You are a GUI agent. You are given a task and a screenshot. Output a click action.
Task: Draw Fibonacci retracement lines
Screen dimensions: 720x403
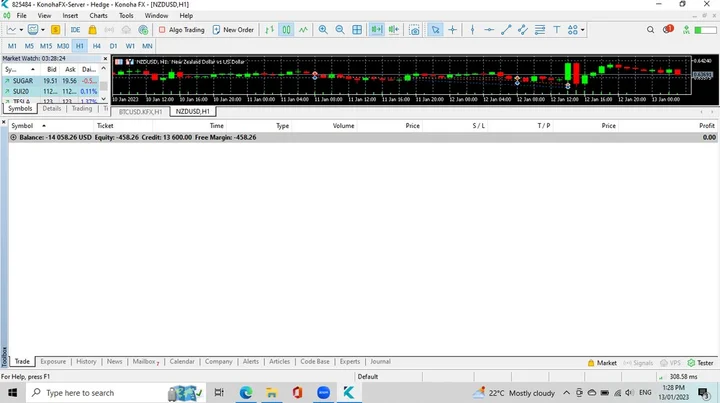click(x=540, y=30)
